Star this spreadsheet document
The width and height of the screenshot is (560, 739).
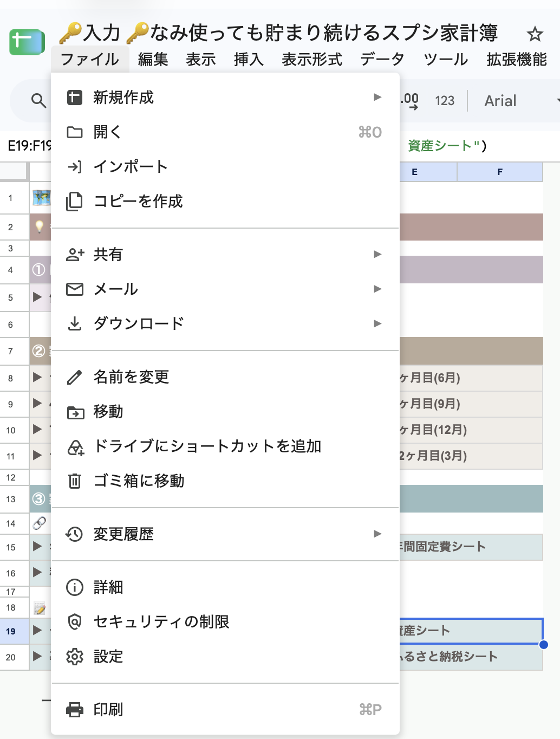click(535, 34)
